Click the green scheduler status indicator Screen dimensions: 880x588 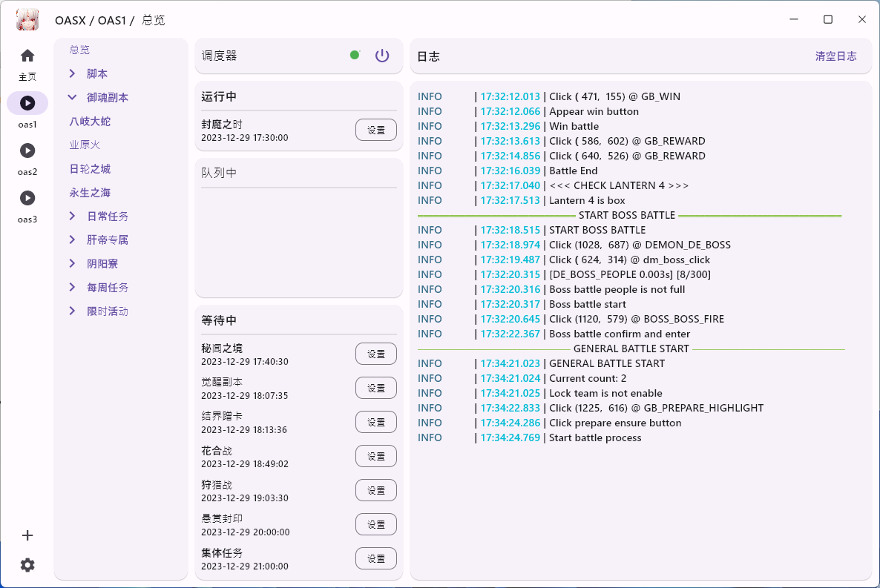tap(355, 55)
